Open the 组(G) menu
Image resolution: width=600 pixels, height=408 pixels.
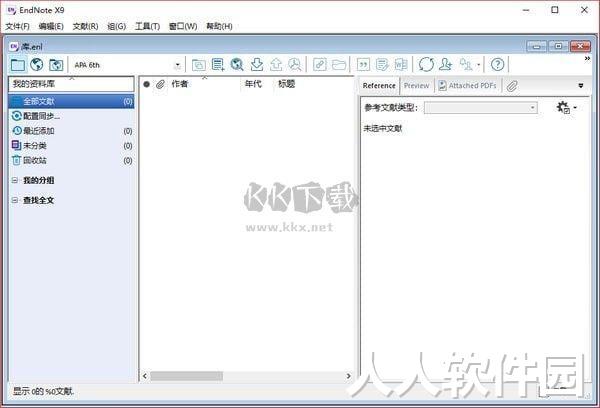(116, 26)
